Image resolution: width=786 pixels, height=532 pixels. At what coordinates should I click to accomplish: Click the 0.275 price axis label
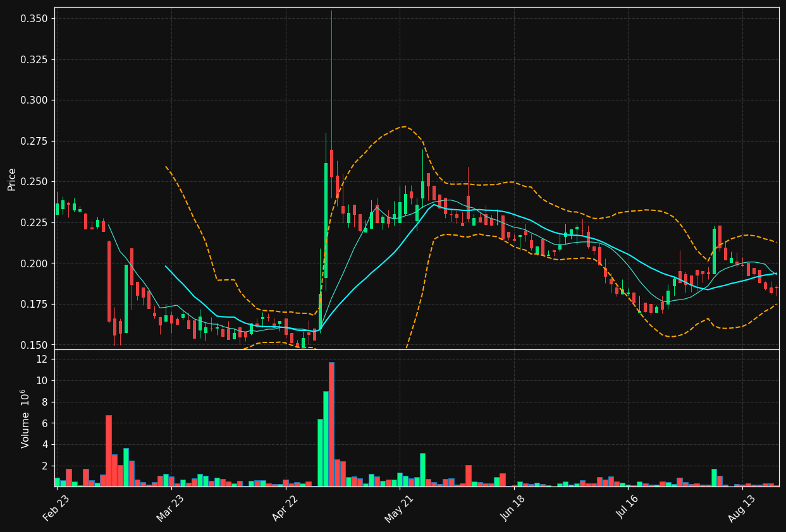point(34,141)
